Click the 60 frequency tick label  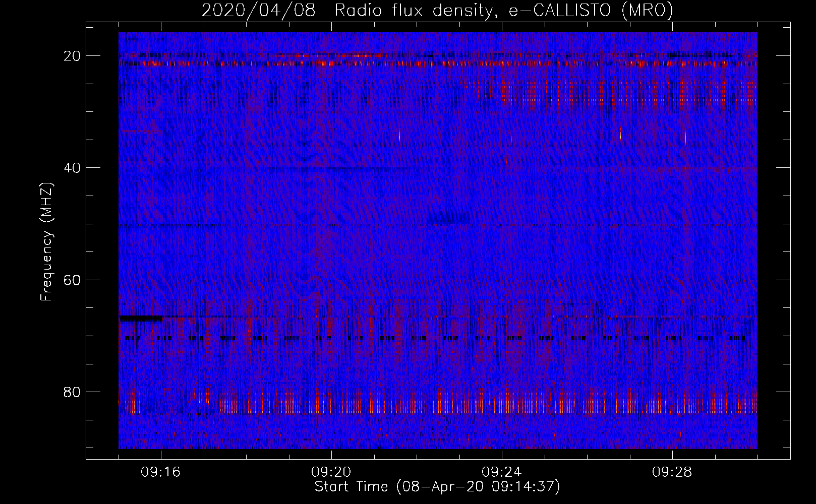tap(72, 280)
